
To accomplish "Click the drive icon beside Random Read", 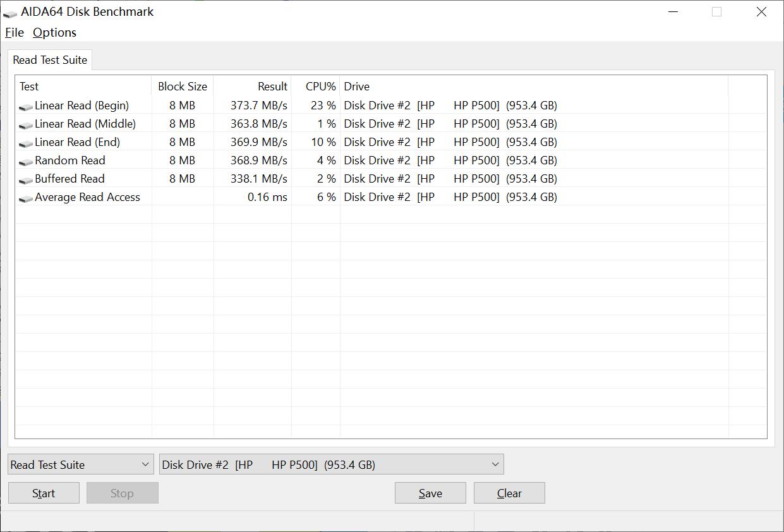I will point(26,162).
